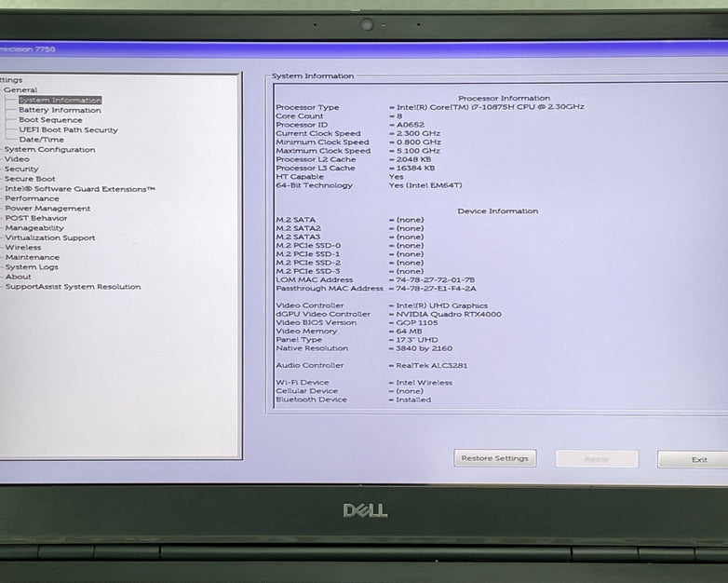Click Maximum Clock Speed value 5.100 GHz

point(418,151)
